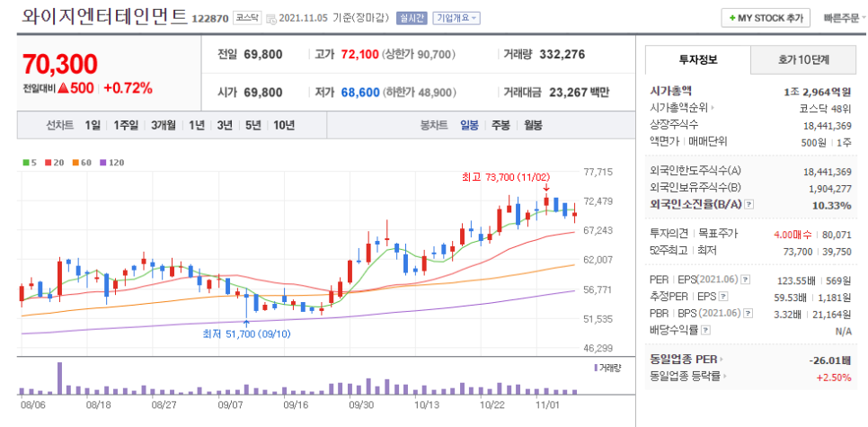
Task: Click the 하한가 48,900 text
Action: click(419, 93)
